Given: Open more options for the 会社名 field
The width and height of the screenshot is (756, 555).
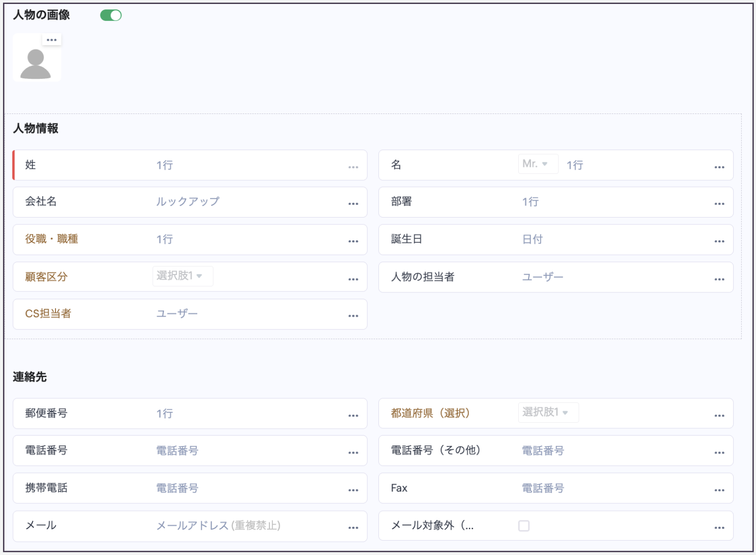Looking at the screenshot, I should point(353,204).
